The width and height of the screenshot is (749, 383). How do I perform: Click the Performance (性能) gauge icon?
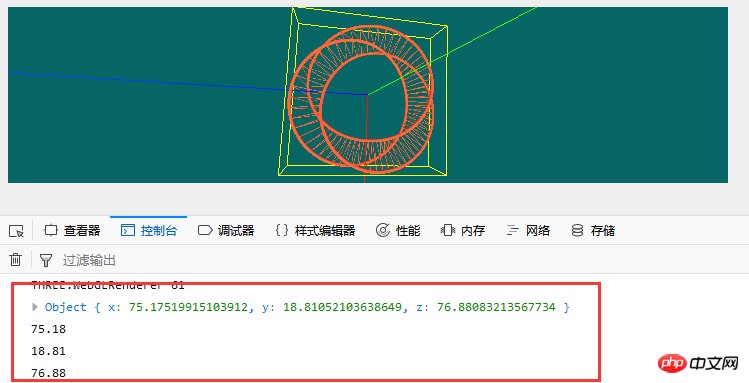(383, 231)
